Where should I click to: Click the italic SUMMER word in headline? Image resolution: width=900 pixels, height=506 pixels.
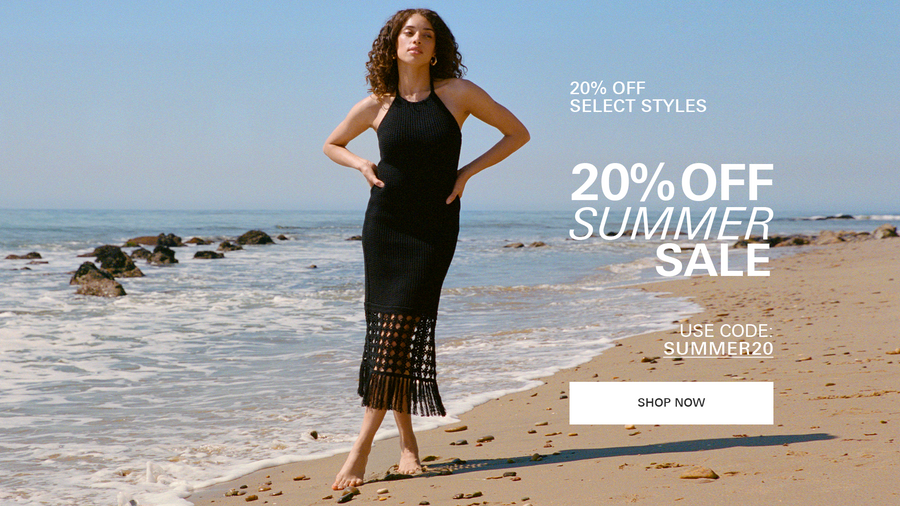pyautogui.click(x=671, y=223)
